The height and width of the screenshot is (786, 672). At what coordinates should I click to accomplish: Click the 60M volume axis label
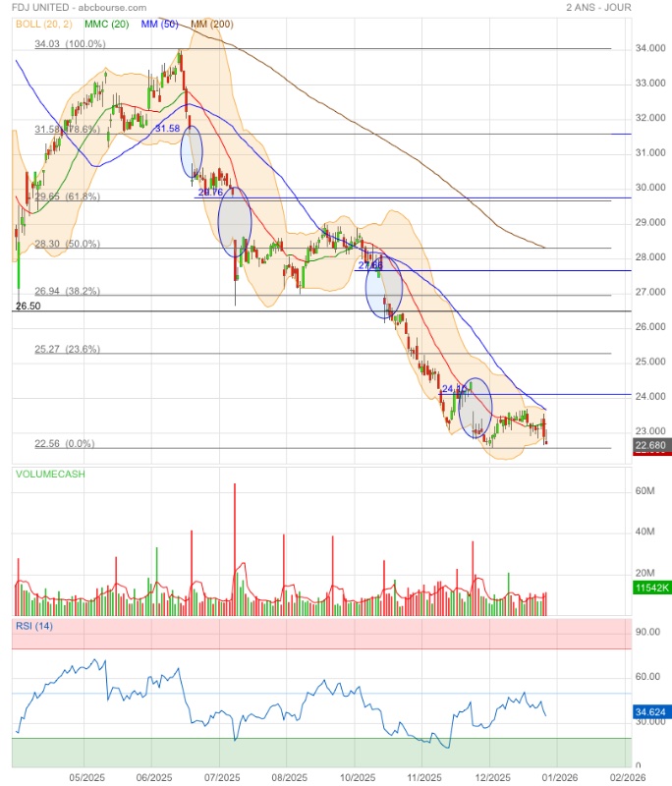point(644,490)
